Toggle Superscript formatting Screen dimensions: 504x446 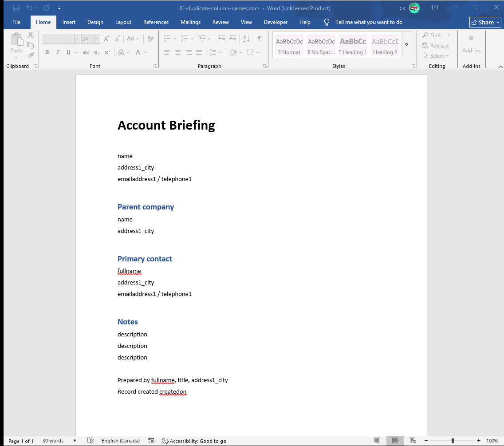[107, 52]
